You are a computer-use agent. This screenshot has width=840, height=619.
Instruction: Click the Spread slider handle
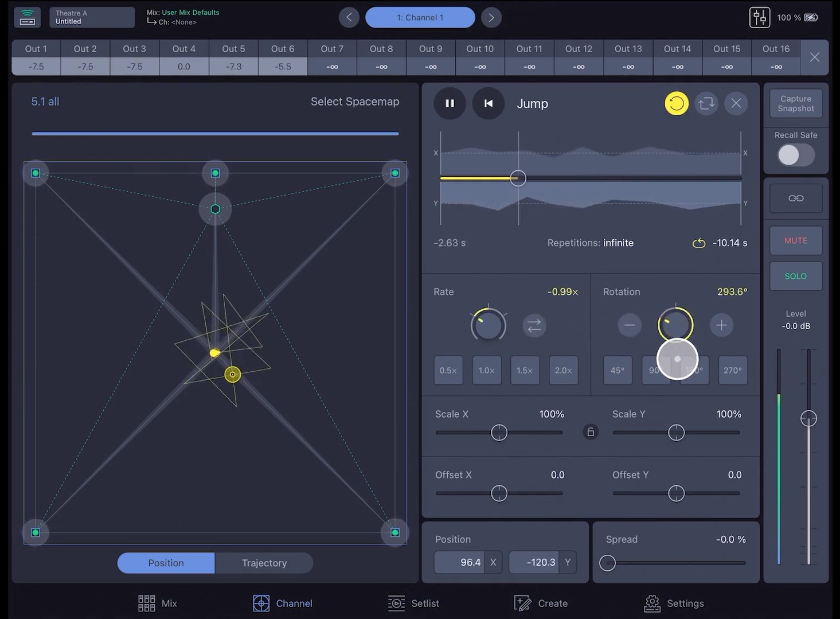(x=607, y=563)
